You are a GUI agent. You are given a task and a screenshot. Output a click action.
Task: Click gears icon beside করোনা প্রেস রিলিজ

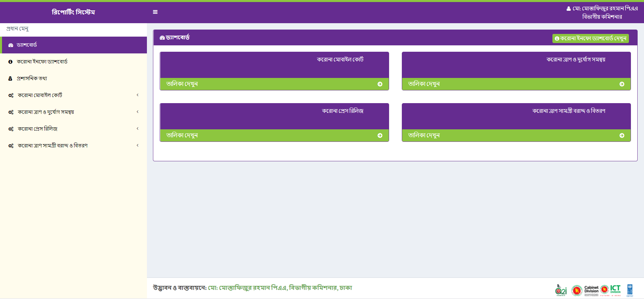(x=11, y=129)
